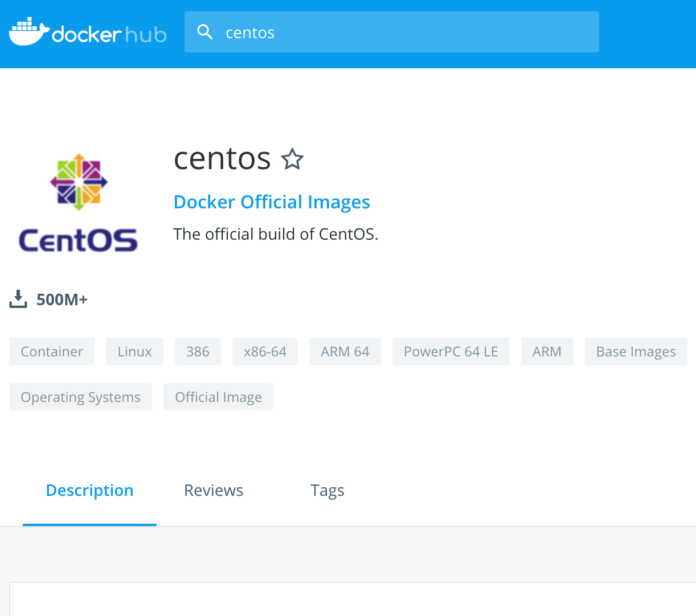The height and width of the screenshot is (616, 696).
Task: Click the CentOS logo image
Action: click(79, 203)
